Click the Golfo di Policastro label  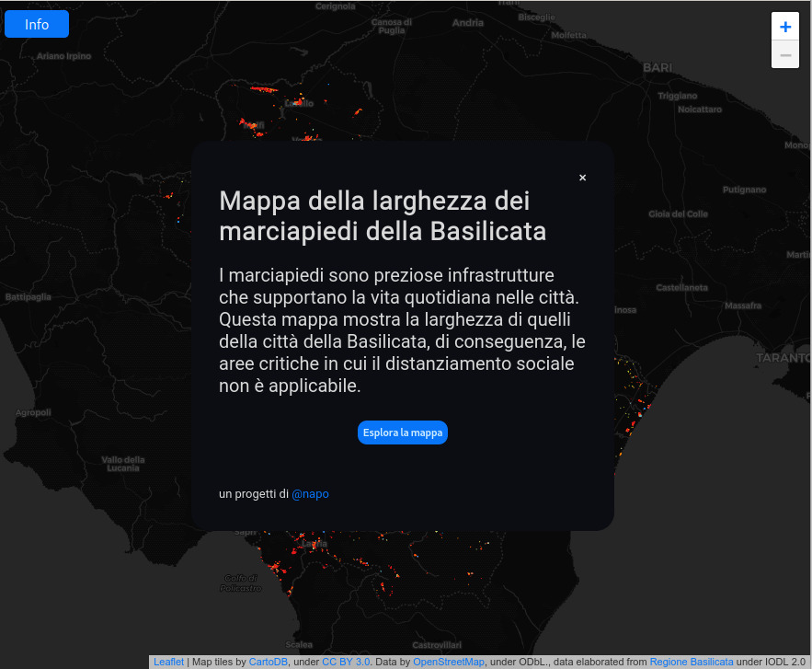pyautogui.click(x=241, y=583)
